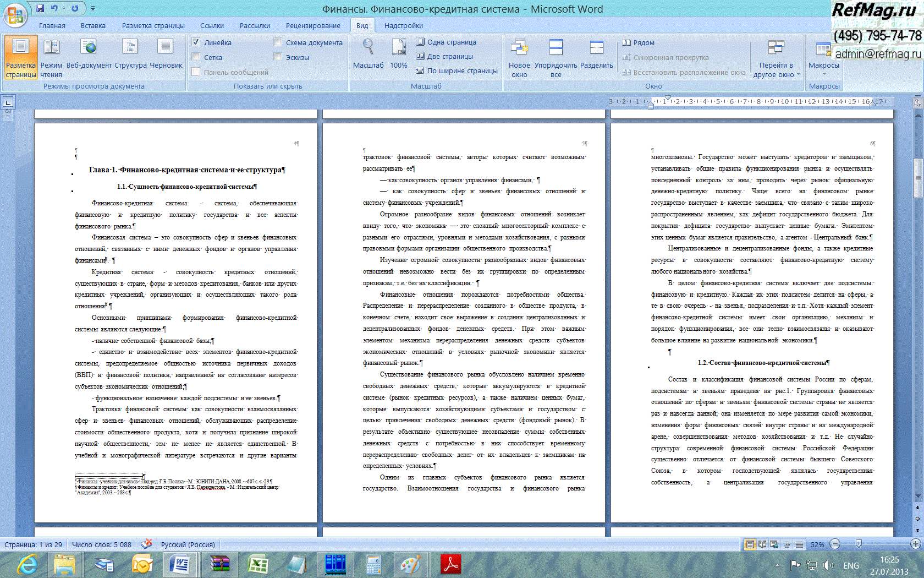Uncheck the Линейка checkbox
924x578 pixels.
tap(196, 42)
